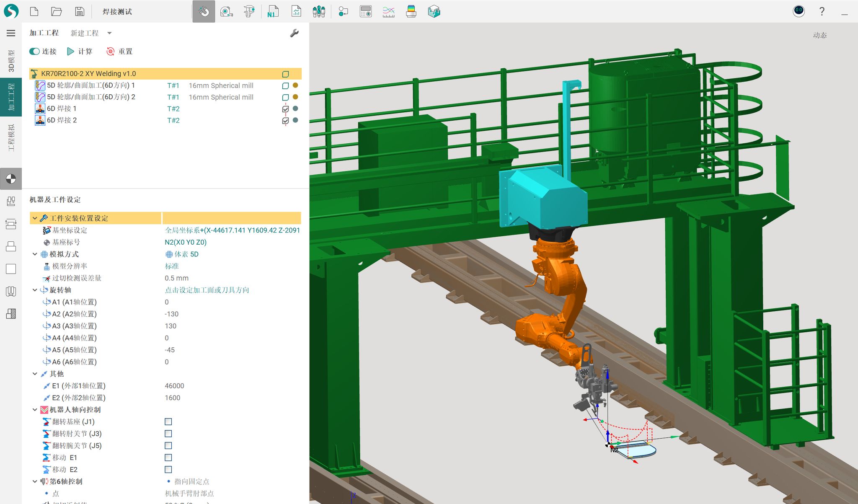Switch to the 工程模拟 tab

pos(11,138)
